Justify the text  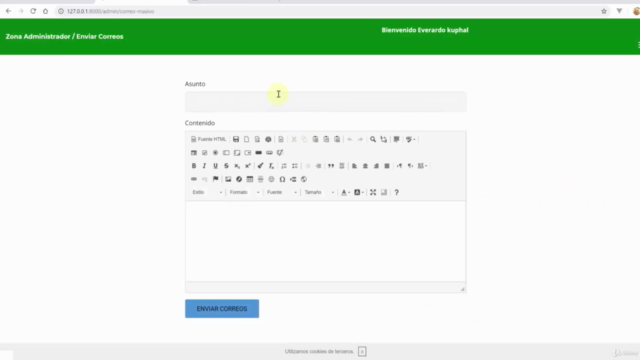point(387,166)
